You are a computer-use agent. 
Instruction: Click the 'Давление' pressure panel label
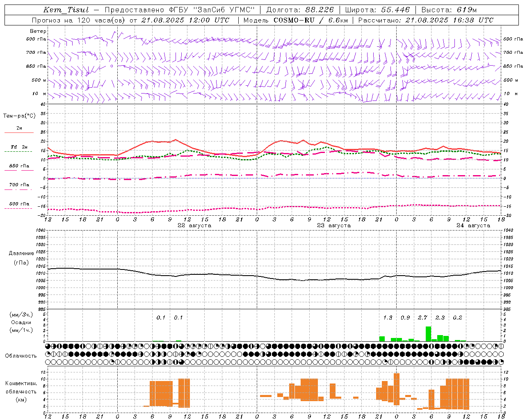[x=21, y=253]
